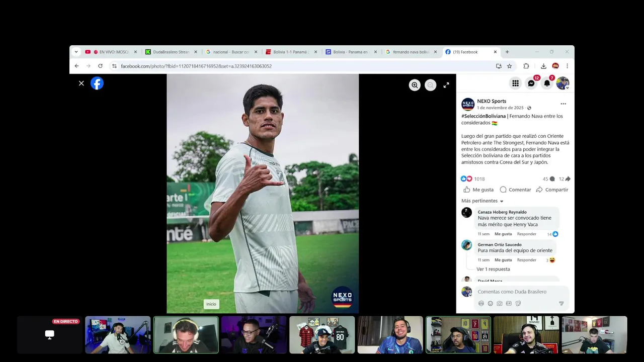Screen dimensions: 644x362
Task: Switch to the EN VIVO YouTube tab
Action: 111,52
